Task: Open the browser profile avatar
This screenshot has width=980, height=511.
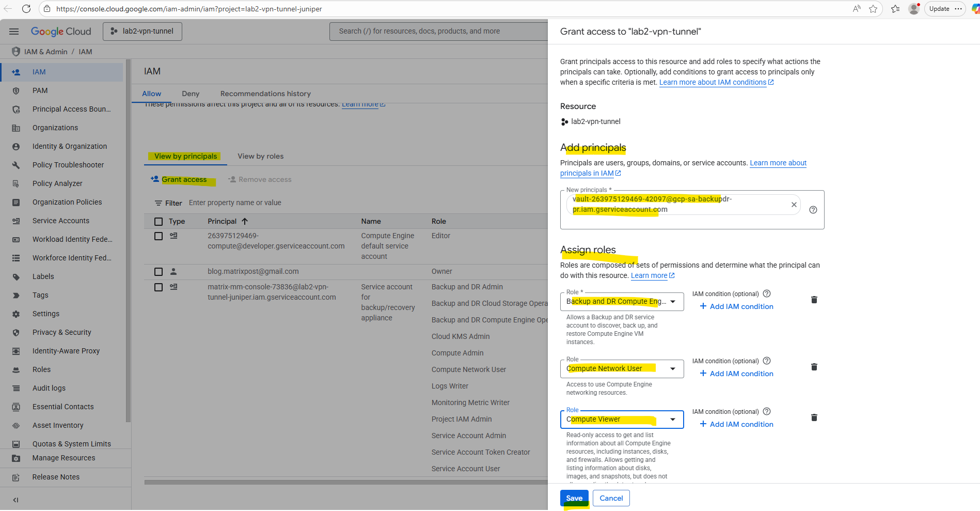Action: pyautogui.click(x=914, y=9)
